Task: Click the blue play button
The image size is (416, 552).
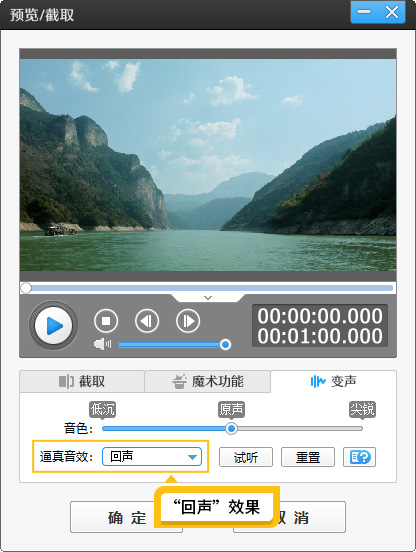Action: (53, 325)
